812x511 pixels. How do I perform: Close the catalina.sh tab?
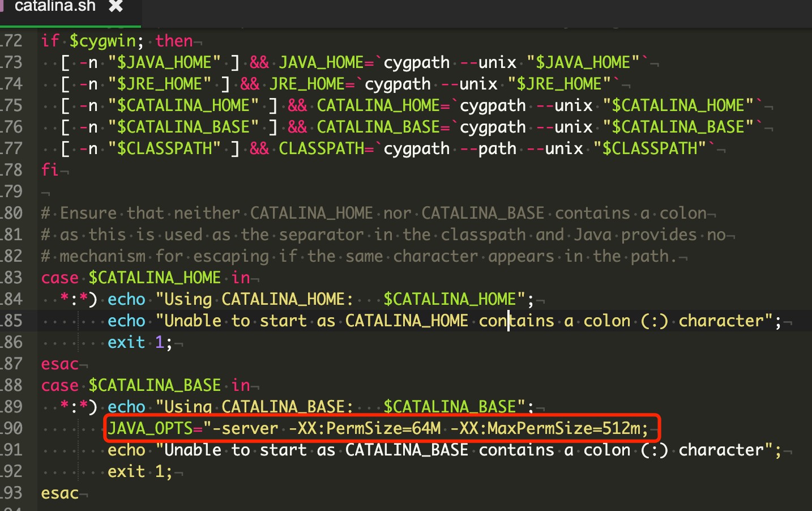(x=116, y=6)
